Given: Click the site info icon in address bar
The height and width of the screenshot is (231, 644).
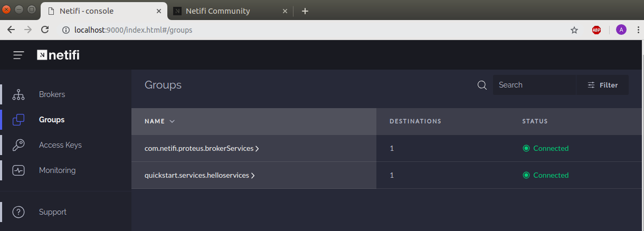Looking at the screenshot, I should pos(66,30).
